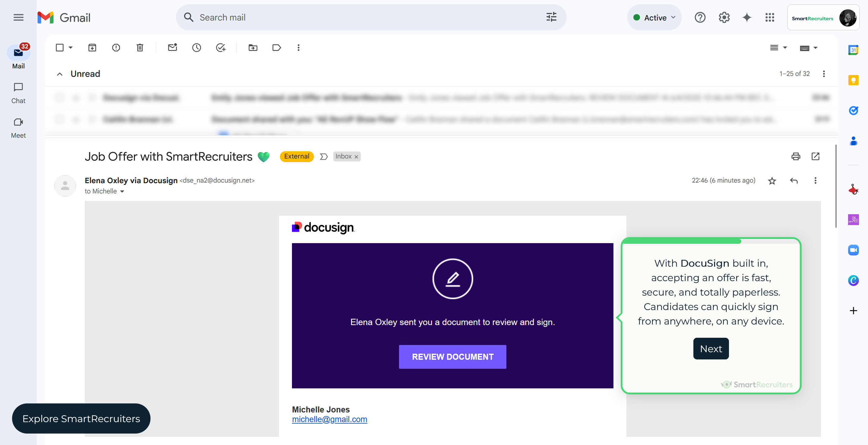Star the Elena Oxley email
Image resolution: width=868 pixels, height=445 pixels.
point(772,181)
